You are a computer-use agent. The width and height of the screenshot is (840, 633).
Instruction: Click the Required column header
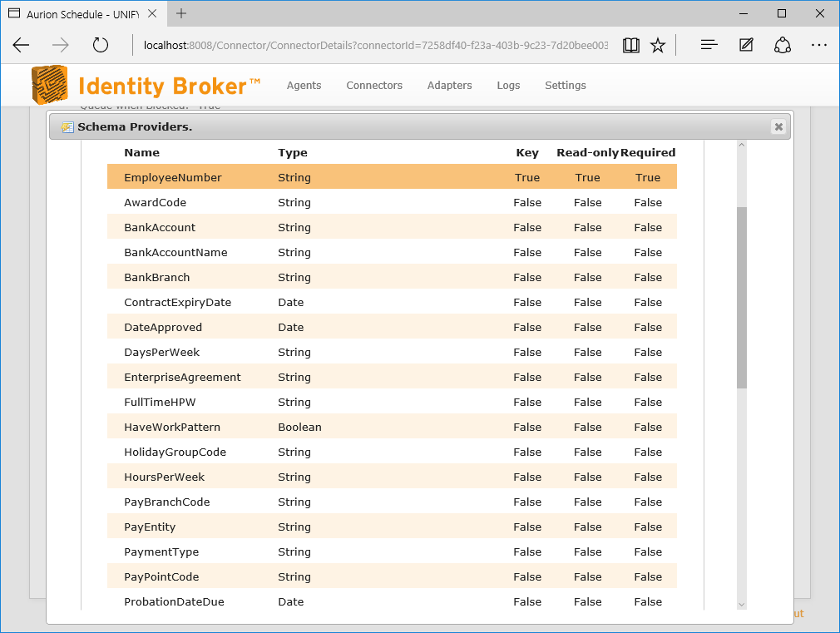click(x=648, y=153)
